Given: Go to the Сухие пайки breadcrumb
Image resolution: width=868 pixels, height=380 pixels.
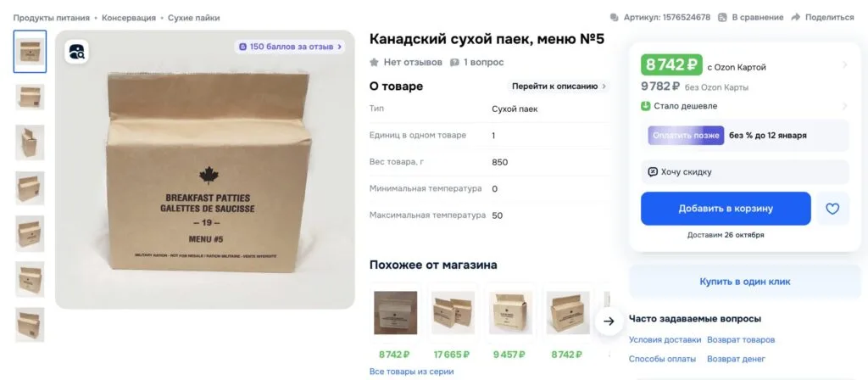Looking at the screenshot, I should click(194, 18).
